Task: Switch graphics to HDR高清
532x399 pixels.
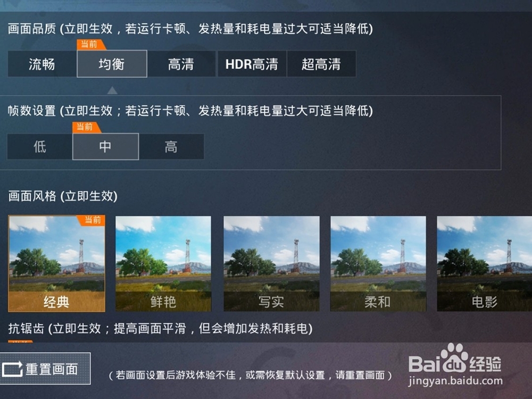Action: click(x=252, y=64)
